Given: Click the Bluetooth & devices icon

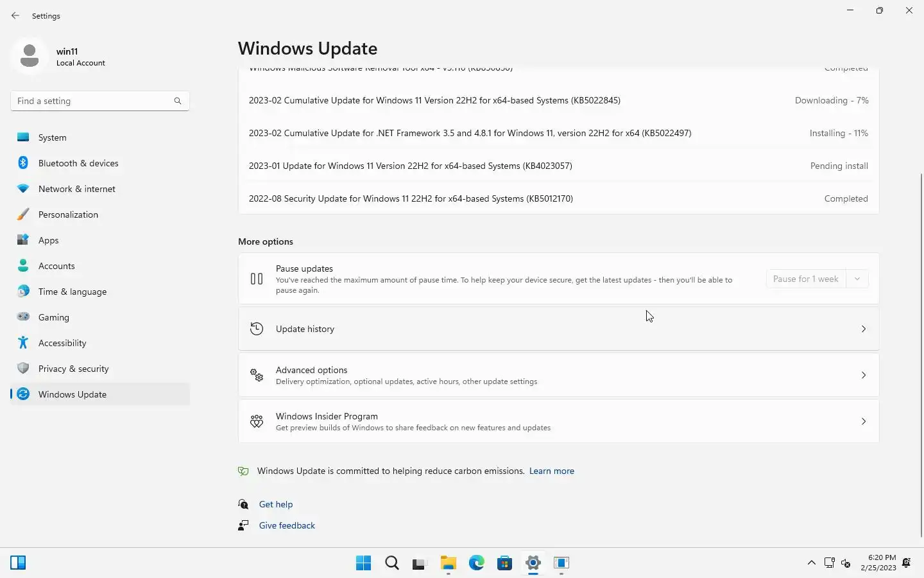Looking at the screenshot, I should (23, 163).
